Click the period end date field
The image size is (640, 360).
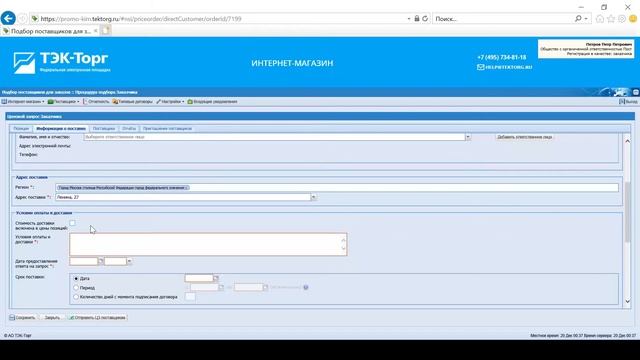(x=248, y=288)
